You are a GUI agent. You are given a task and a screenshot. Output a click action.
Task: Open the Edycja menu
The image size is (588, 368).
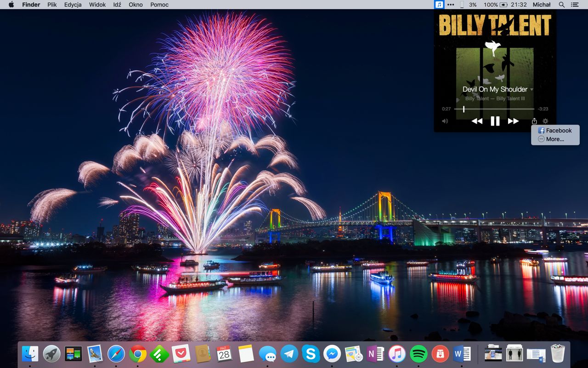point(73,5)
